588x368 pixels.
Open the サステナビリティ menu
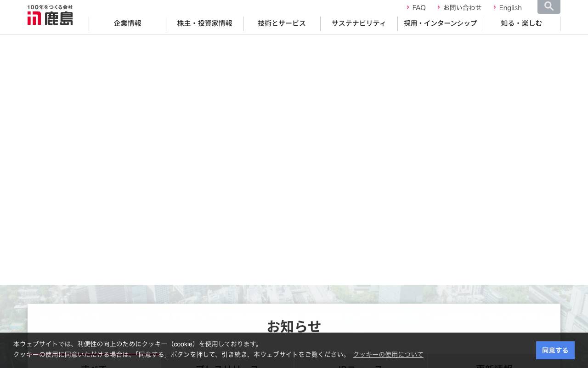pyautogui.click(x=359, y=23)
